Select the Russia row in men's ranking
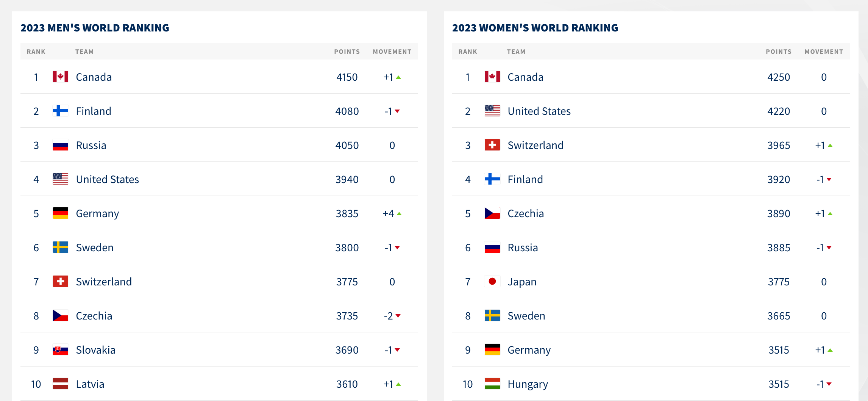This screenshot has height=401, width=868. (x=219, y=145)
